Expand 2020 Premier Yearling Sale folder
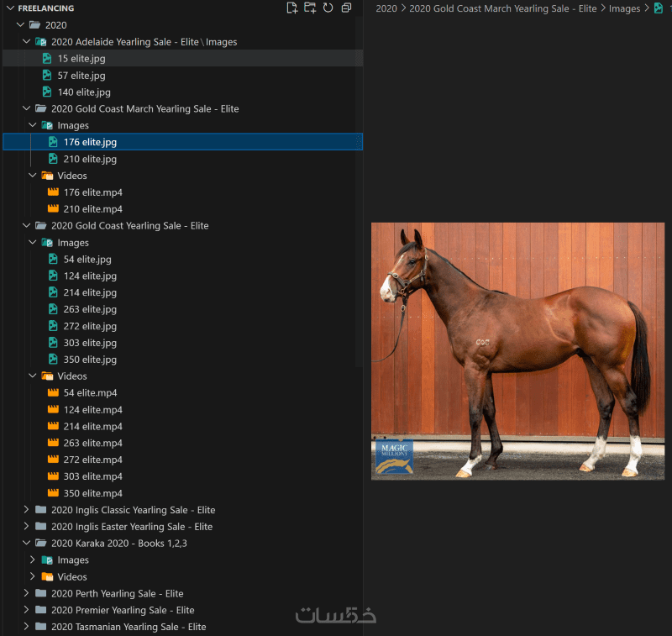Screen dimensions: 672x636 [26, 610]
